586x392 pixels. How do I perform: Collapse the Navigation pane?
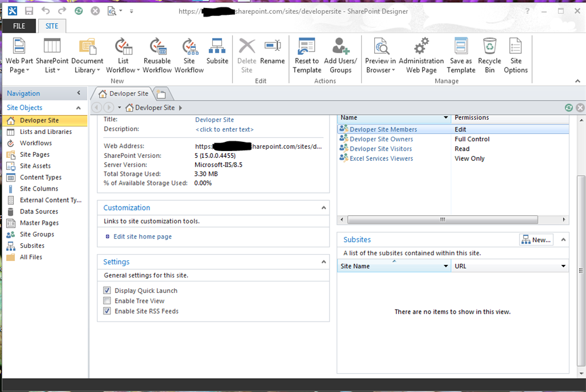point(78,93)
